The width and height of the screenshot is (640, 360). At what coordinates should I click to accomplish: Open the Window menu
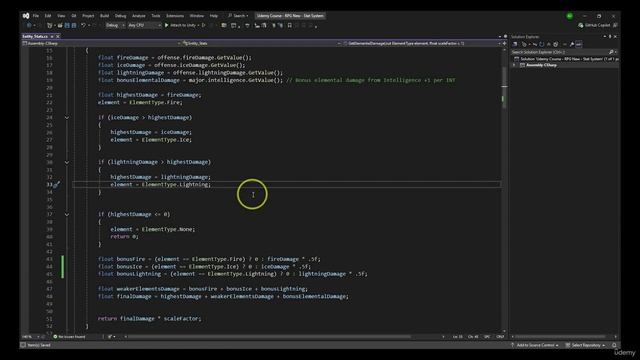pos(197,16)
